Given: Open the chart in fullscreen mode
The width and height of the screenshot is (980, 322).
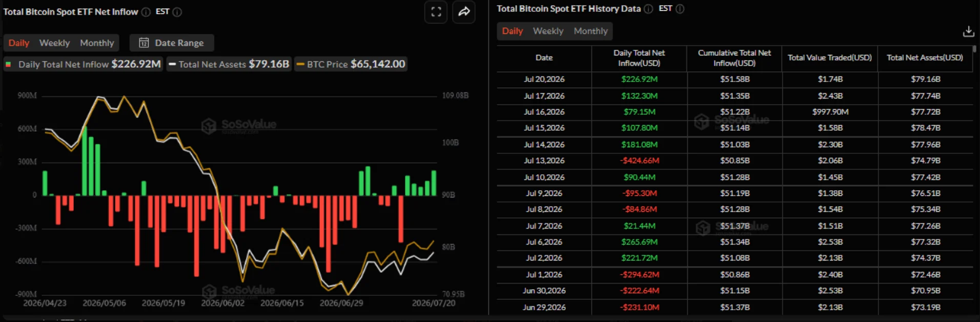Looking at the screenshot, I should [436, 12].
